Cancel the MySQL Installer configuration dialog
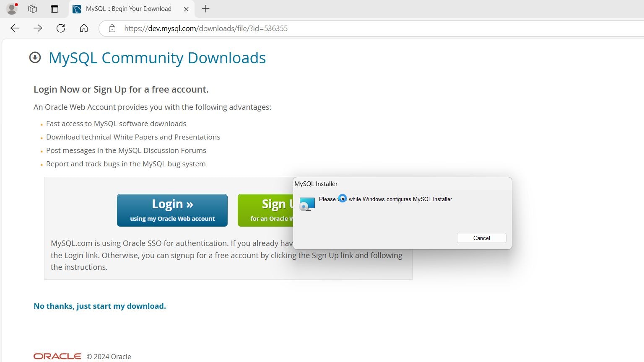The image size is (644, 362). (482, 238)
